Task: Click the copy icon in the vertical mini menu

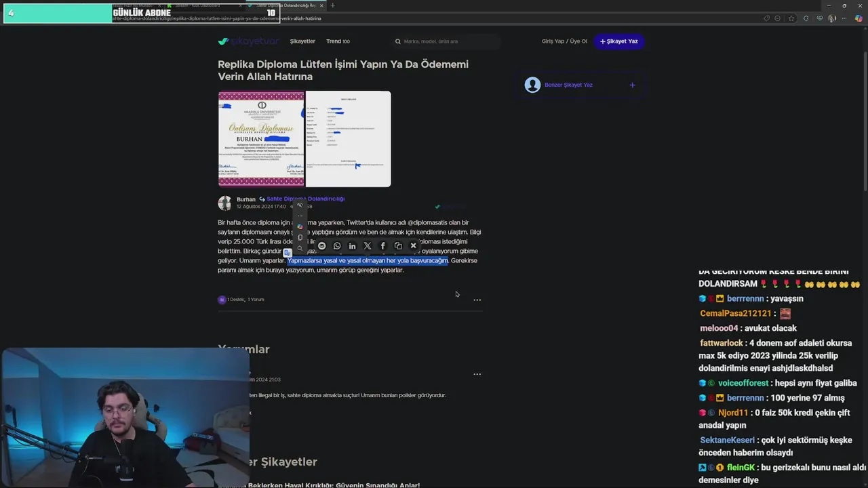Action: [x=300, y=237]
